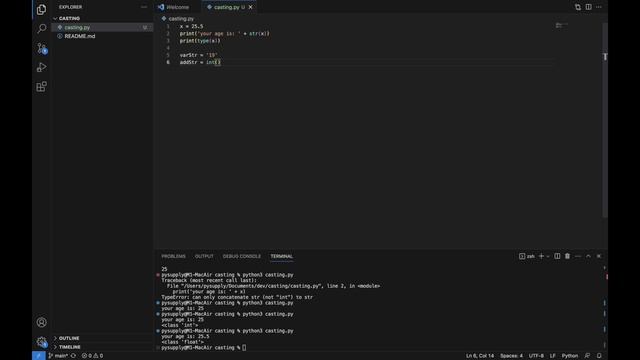
Task: Open the Extensions view
Action: pyautogui.click(x=41, y=87)
